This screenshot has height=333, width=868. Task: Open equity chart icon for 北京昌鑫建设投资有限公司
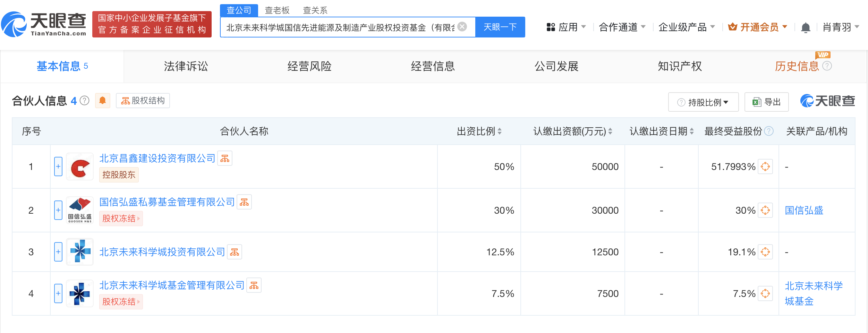[x=225, y=159]
